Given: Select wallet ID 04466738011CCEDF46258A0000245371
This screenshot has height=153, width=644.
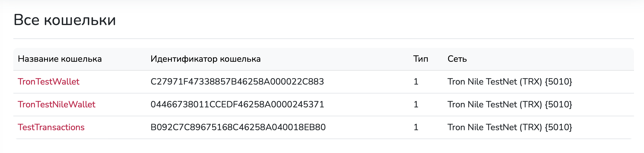Looking at the screenshot, I should (237, 105).
